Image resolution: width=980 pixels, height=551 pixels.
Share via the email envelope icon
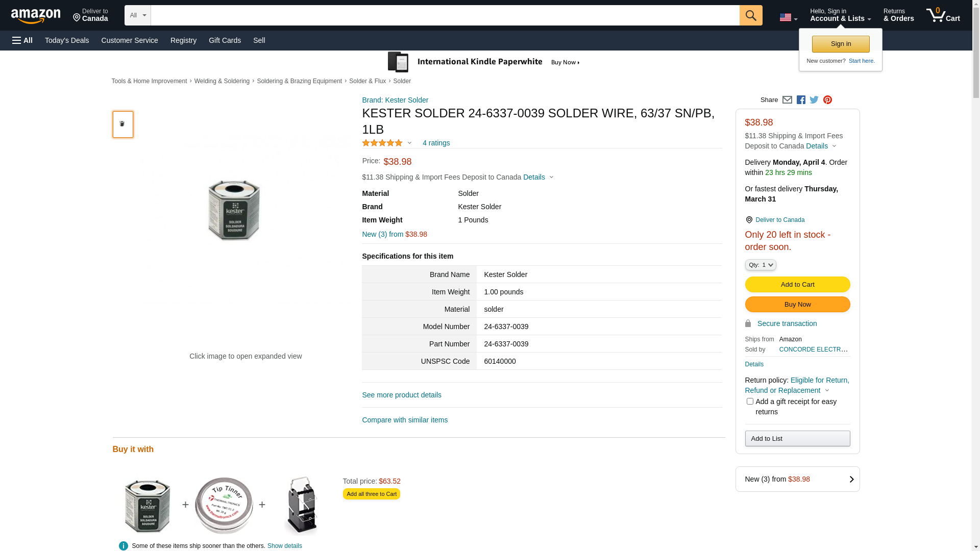787,100
